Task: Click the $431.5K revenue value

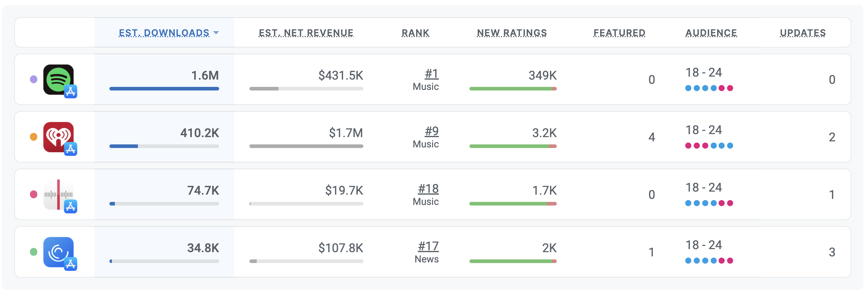Action: (x=341, y=75)
